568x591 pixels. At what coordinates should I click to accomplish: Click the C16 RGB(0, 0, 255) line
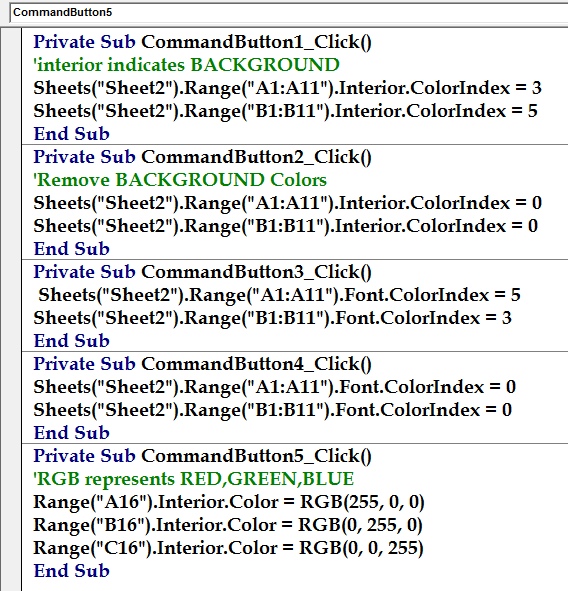[228, 548]
